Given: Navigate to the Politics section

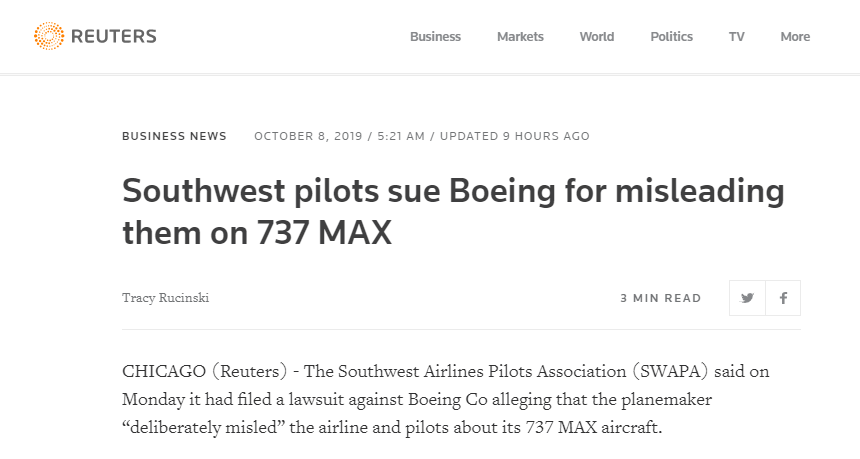Looking at the screenshot, I should (x=671, y=37).
